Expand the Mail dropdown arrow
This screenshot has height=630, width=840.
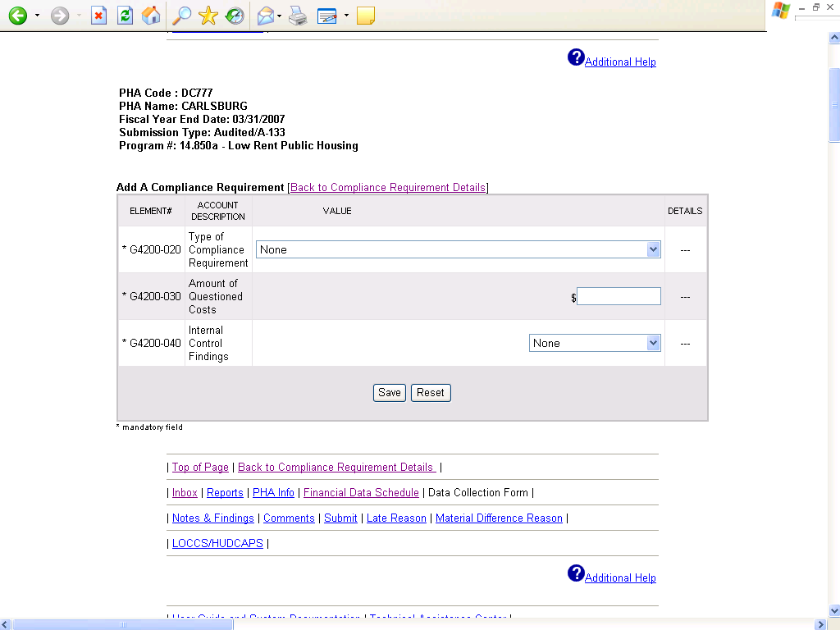pyautogui.click(x=279, y=16)
